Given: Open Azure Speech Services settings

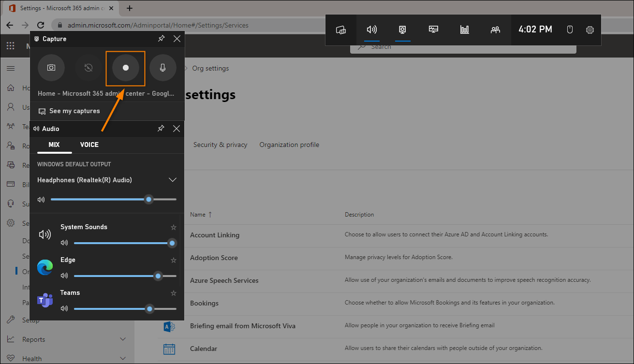Looking at the screenshot, I should tap(224, 280).
